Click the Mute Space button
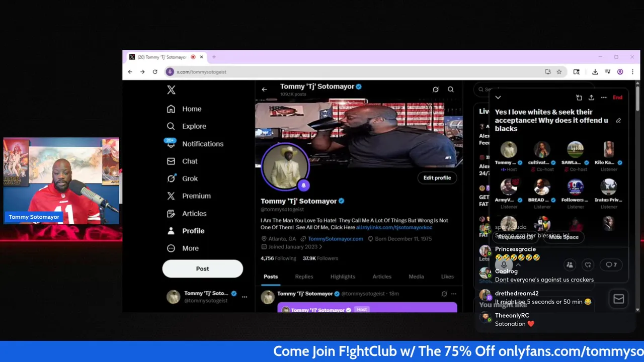644x362 pixels. 563,237
